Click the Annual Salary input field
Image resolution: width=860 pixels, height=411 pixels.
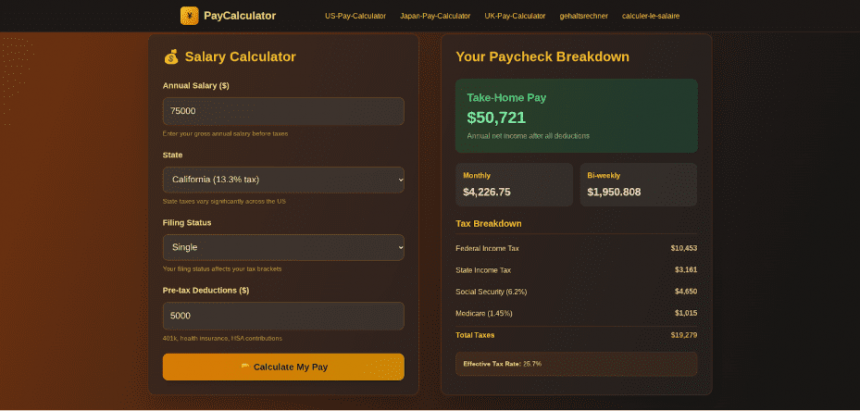point(283,111)
